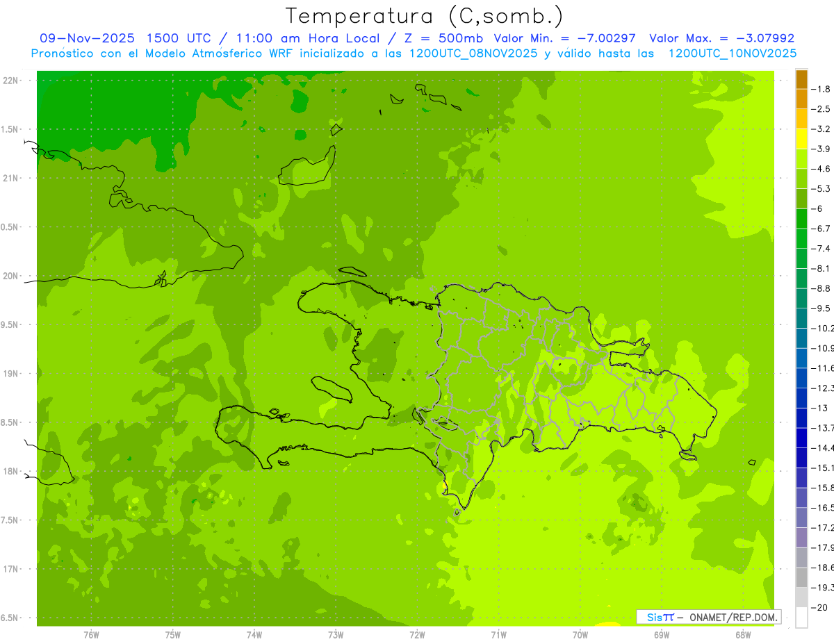Screen dimensions: 834x644
Task: Click the 'Z = 500mb' level text
Action: click(444, 38)
